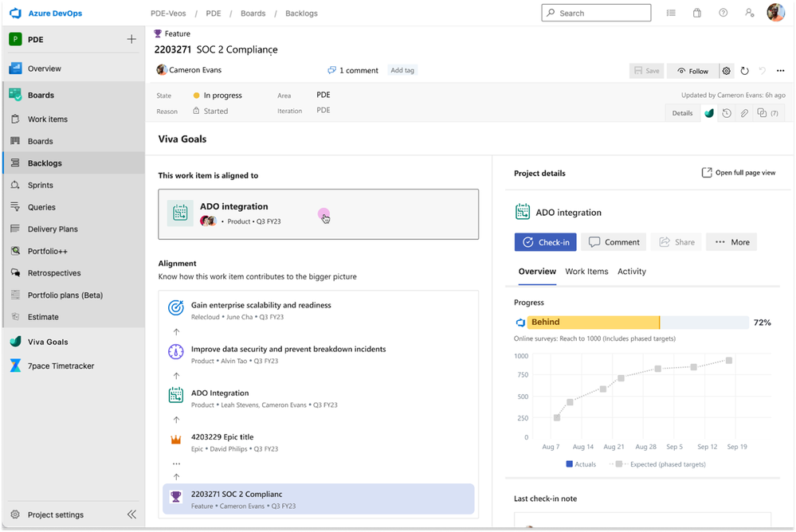This screenshot has height=532, width=796.
Task: Open user settings icon in header
Action: pos(749,14)
